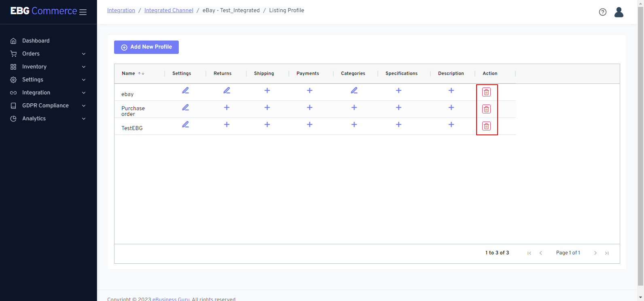Add Shipping to the ebay profile

click(x=267, y=90)
